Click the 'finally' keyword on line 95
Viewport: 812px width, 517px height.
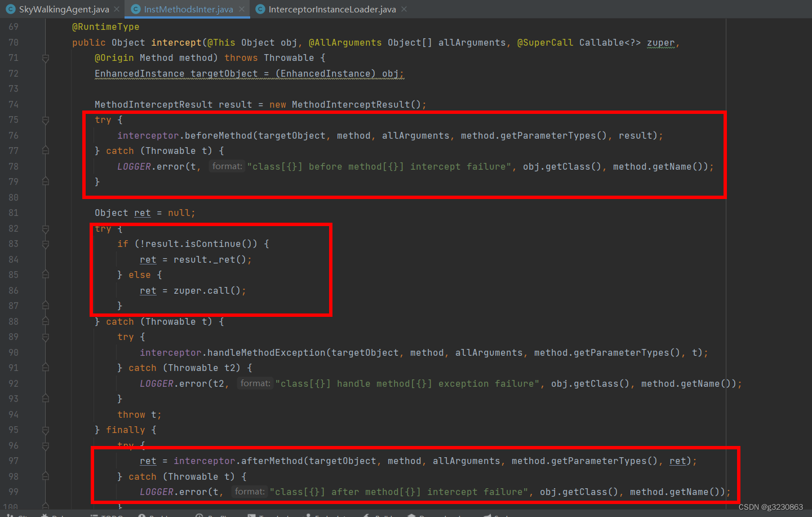coord(126,430)
